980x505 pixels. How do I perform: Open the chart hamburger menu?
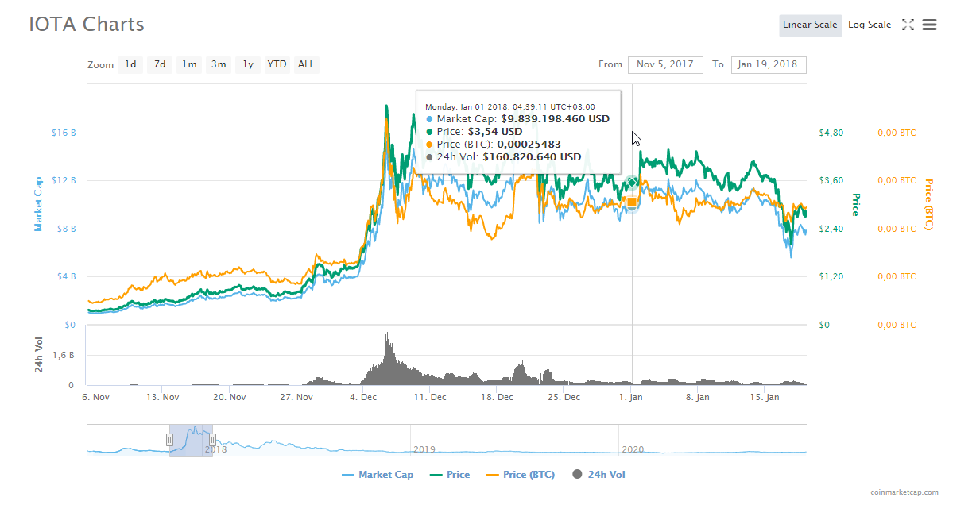click(x=929, y=25)
